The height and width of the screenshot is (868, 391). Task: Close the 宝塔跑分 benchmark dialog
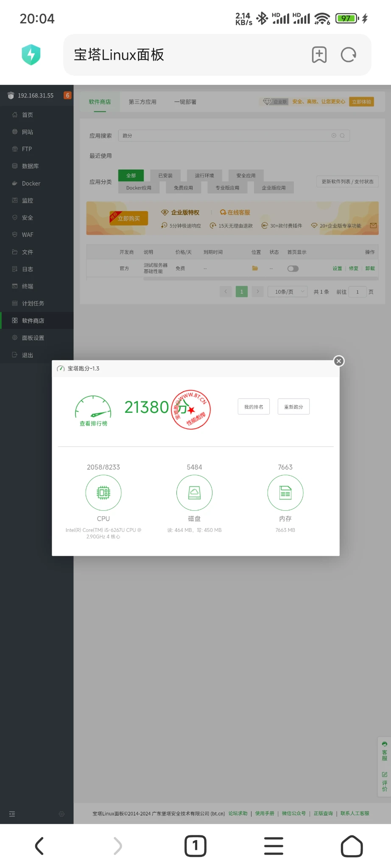(x=338, y=361)
